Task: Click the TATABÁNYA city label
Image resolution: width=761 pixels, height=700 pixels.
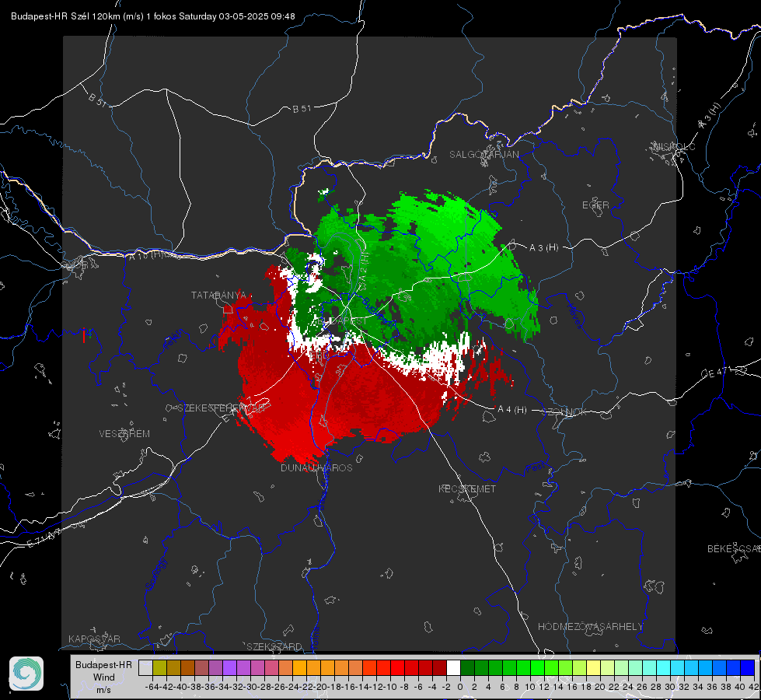Action: coord(219,295)
